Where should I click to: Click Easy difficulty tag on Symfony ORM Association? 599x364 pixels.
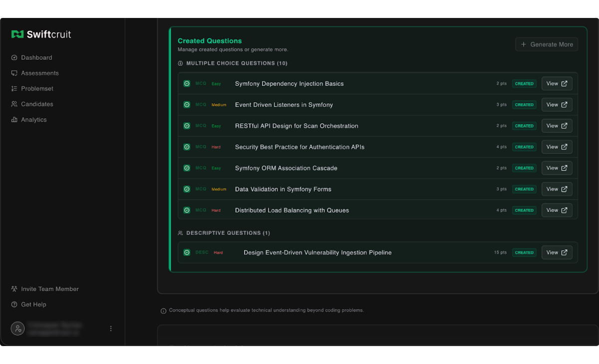216,168
